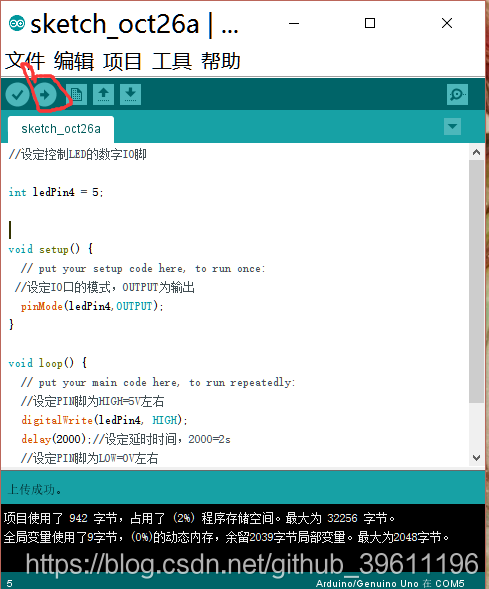Open the 帮助 menu

[220, 61]
